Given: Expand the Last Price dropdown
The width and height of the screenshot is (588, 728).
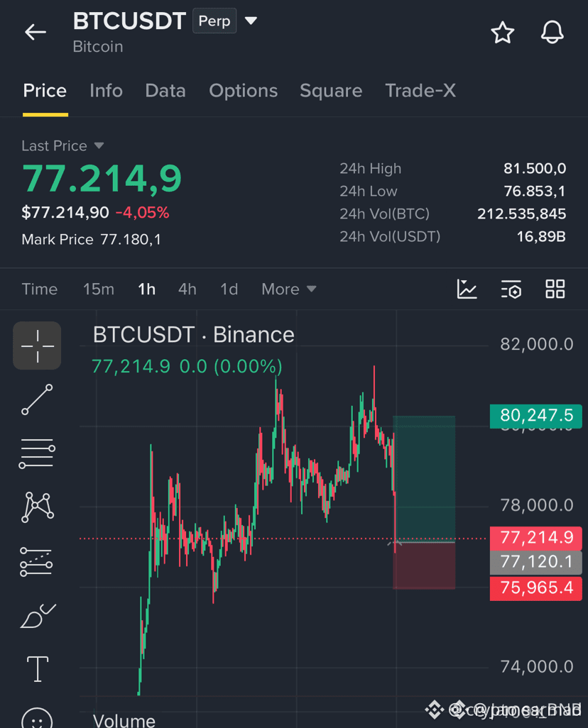Looking at the screenshot, I should (62, 145).
